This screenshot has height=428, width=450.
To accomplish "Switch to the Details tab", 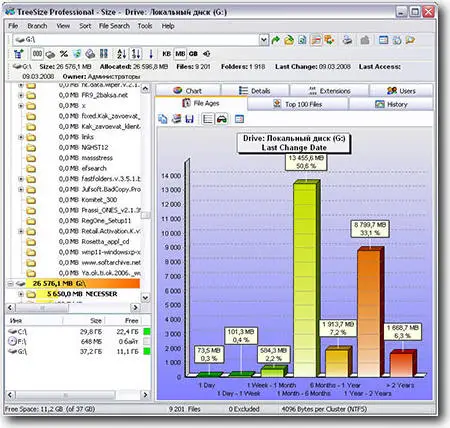I will 255,91.
